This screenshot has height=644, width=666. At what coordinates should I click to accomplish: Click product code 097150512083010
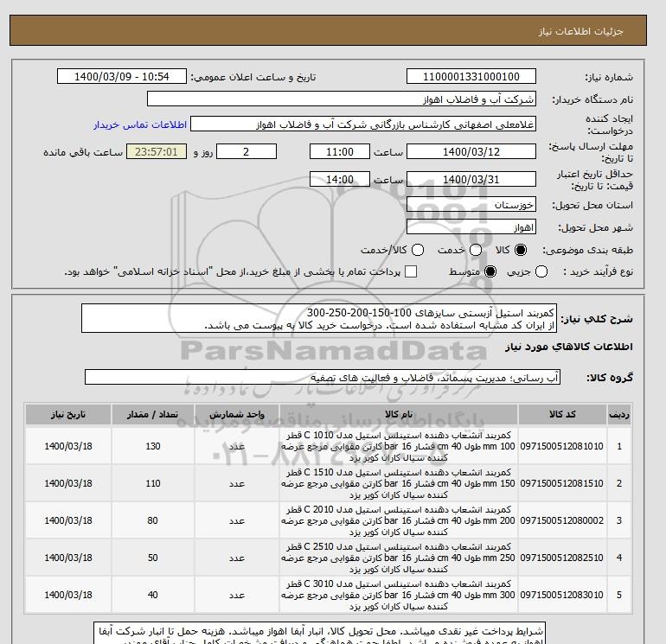point(562,595)
